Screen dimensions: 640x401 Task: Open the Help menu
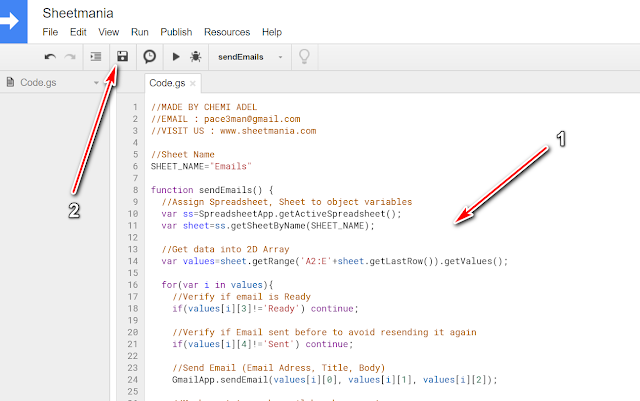click(x=272, y=32)
